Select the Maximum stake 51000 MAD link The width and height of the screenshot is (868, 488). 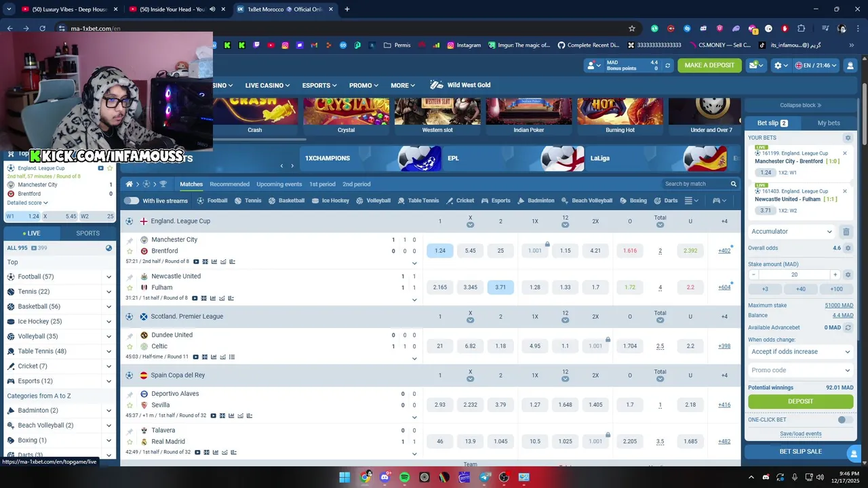pyautogui.click(x=839, y=306)
